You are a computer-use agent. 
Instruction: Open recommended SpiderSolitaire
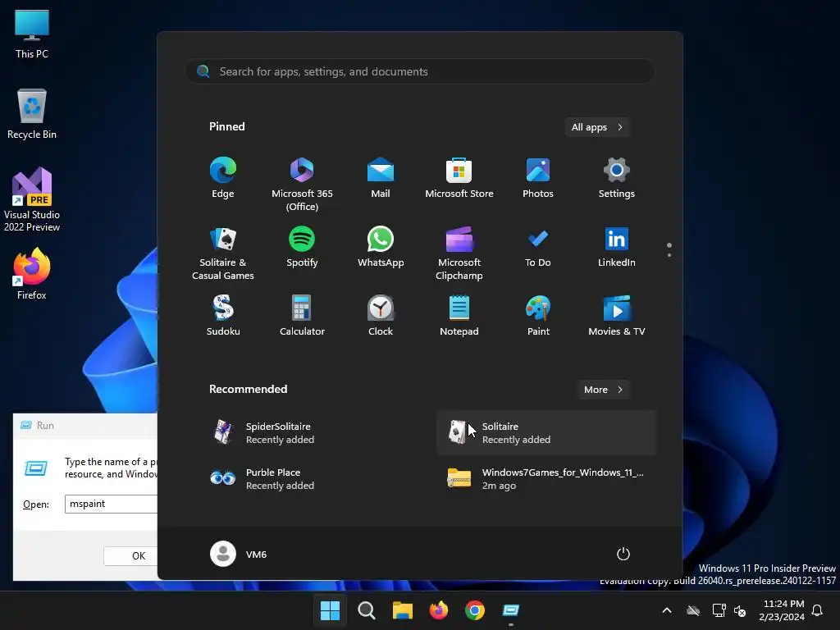(x=312, y=433)
